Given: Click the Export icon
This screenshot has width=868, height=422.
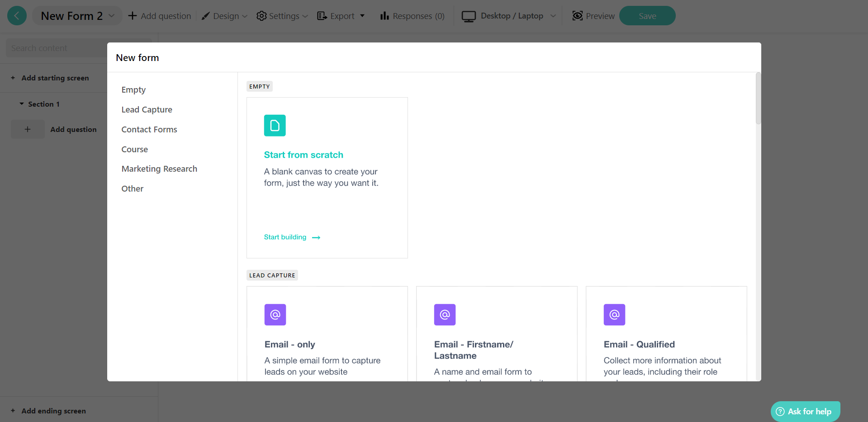Looking at the screenshot, I should (x=322, y=15).
